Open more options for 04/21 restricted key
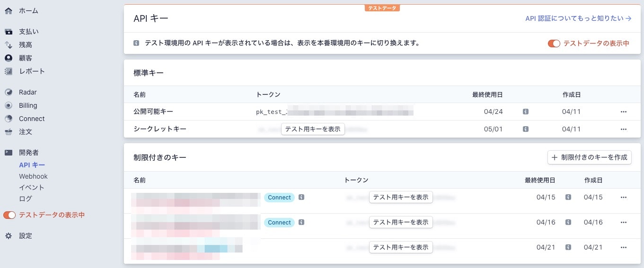The width and height of the screenshot is (644, 268). 623,247
